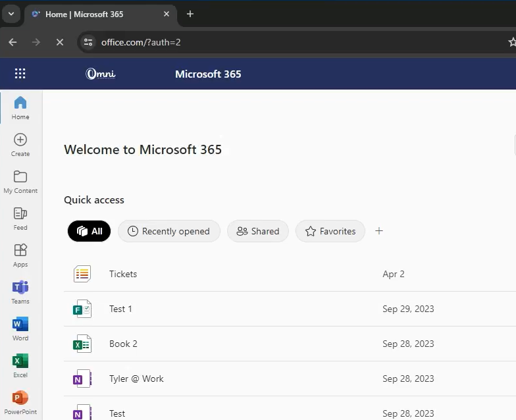The width and height of the screenshot is (516, 420).
Task: Select the All quick access filter
Action: [90, 231]
